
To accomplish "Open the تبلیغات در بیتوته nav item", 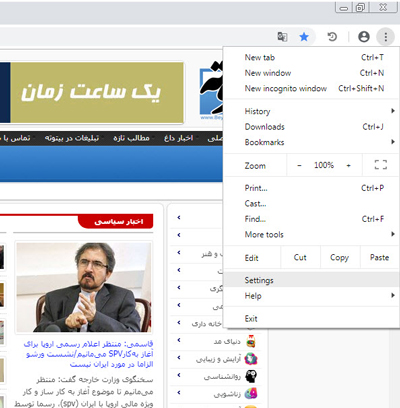I will pos(72,138).
